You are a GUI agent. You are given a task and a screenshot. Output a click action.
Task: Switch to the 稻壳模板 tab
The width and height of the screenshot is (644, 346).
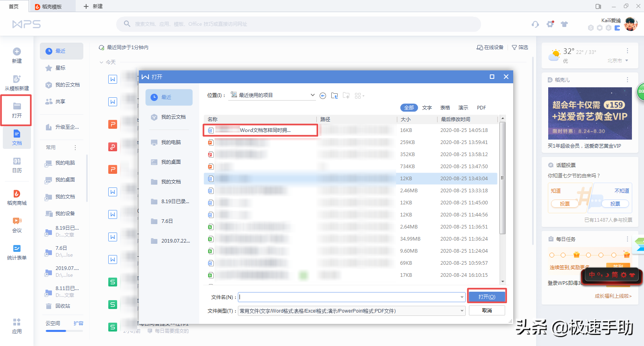click(52, 6)
